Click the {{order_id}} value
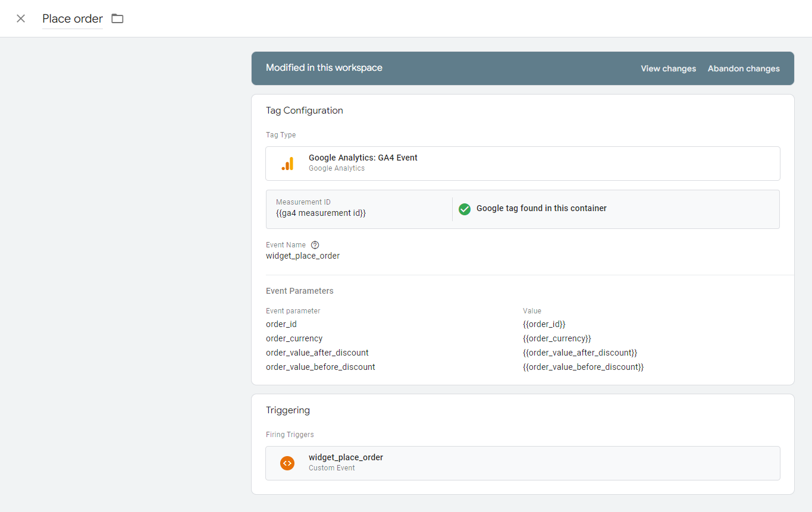812x512 pixels. [544, 324]
